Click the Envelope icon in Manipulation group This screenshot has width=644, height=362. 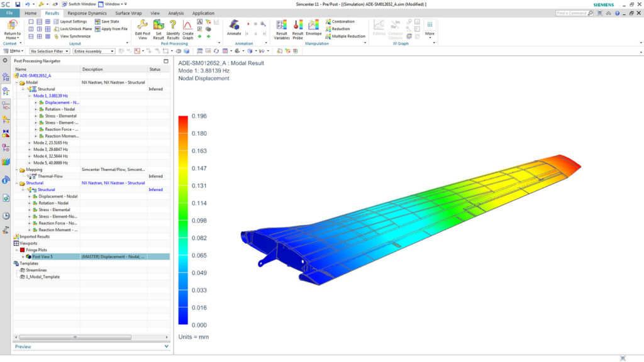point(313,26)
